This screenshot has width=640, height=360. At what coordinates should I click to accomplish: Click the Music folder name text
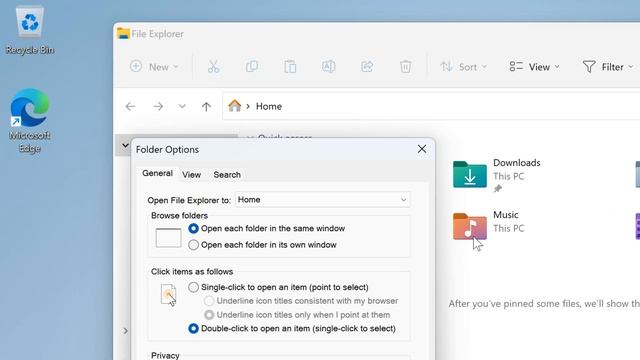click(506, 215)
